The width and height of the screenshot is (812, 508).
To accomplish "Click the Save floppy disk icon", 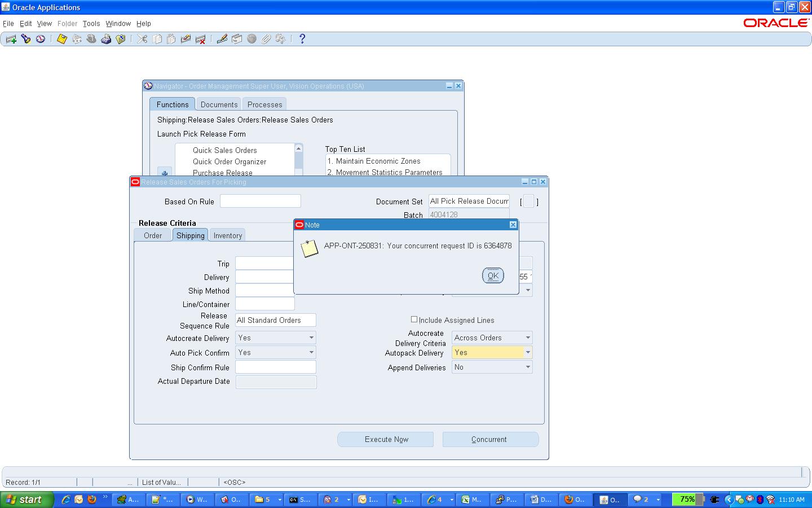I will point(62,39).
